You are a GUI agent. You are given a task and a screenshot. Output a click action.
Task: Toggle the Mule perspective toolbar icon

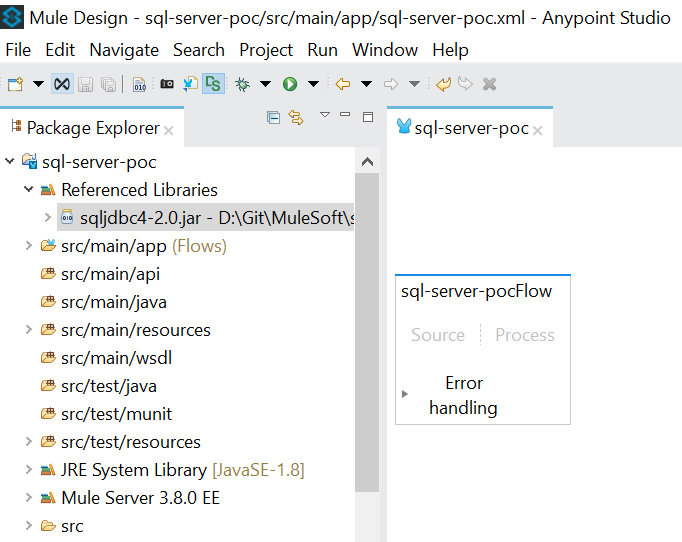(x=62, y=84)
